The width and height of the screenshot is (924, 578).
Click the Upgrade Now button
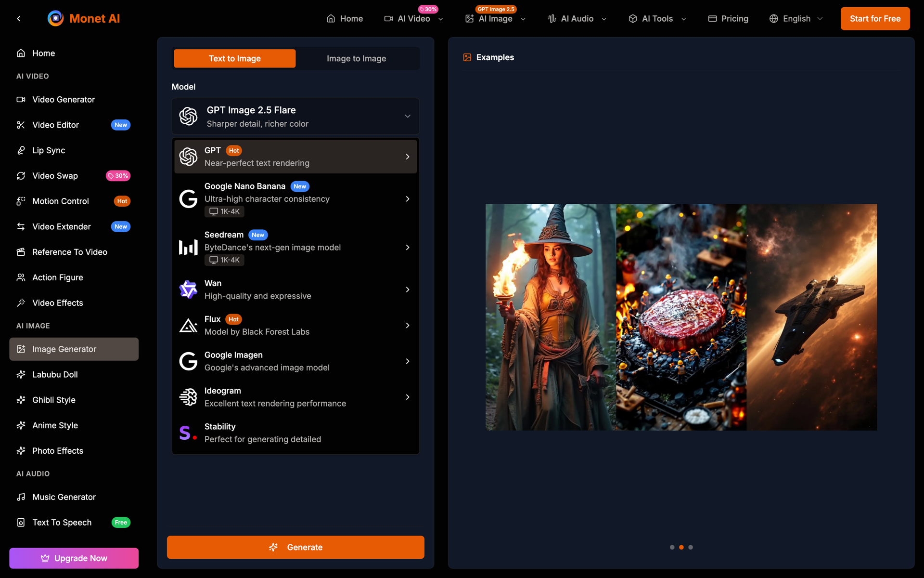pos(74,559)
